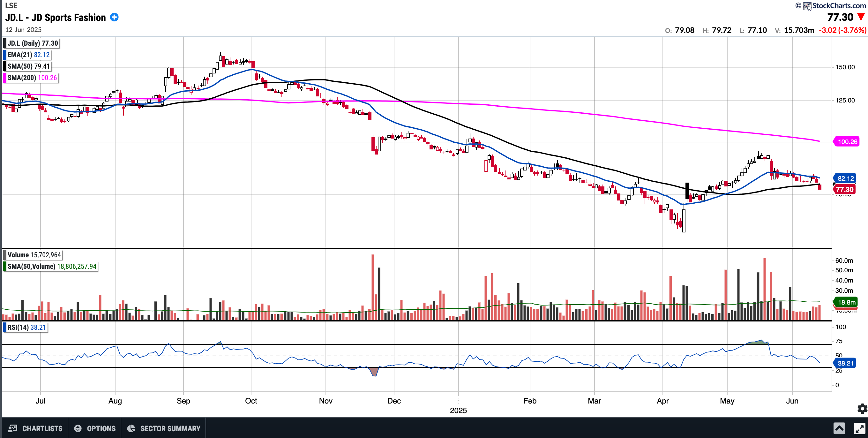Click the EMA(21) legend label
Viewport: 868px width, 438px height.
coord(28,55)
